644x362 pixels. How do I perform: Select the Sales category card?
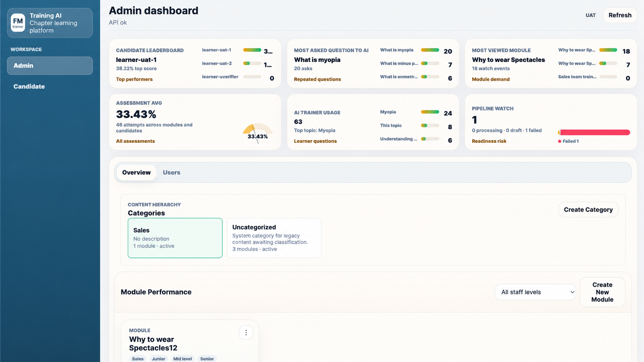pyautogui.click(x=175, y=238)
